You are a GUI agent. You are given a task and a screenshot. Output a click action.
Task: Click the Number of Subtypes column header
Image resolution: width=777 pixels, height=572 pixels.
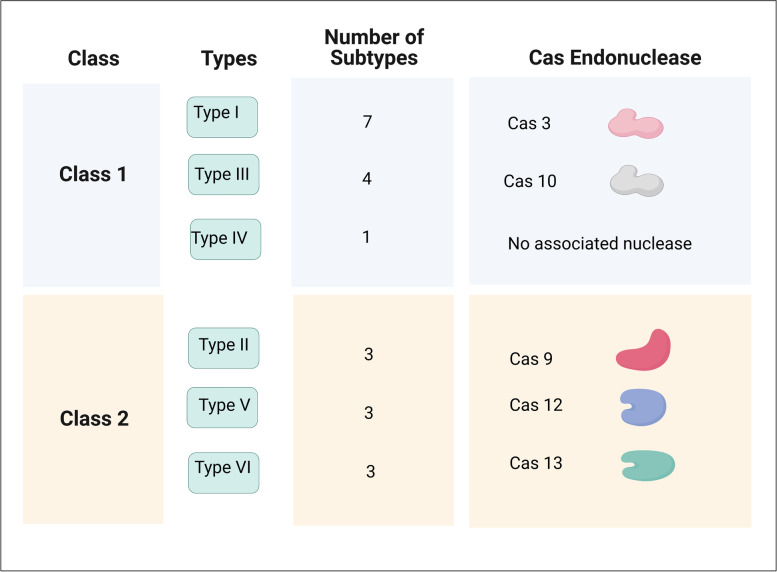pyautogui.click(x=374, y=47)
